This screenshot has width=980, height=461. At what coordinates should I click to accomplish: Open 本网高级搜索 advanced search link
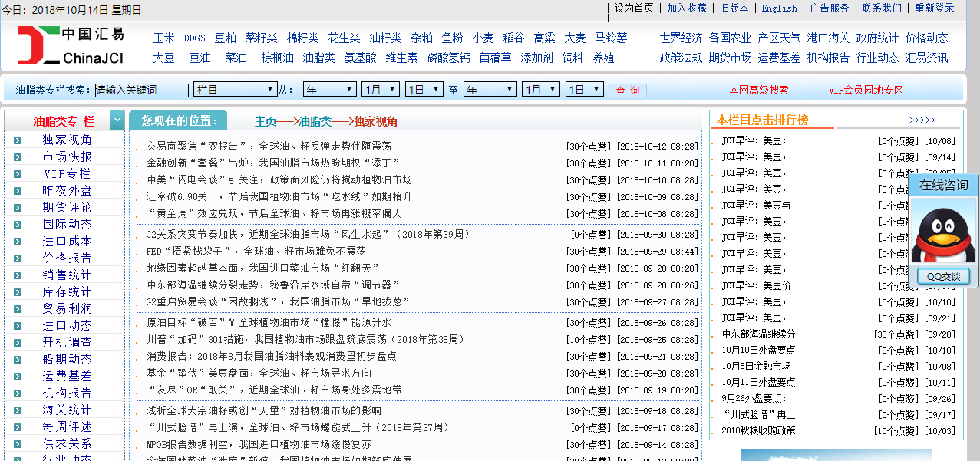tap(758, 91)
